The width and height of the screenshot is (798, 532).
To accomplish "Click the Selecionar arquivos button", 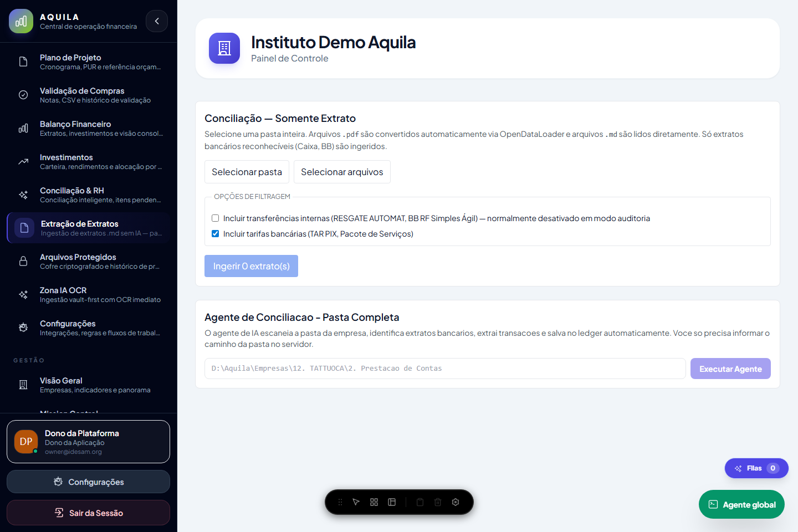I will click(342, 172).
